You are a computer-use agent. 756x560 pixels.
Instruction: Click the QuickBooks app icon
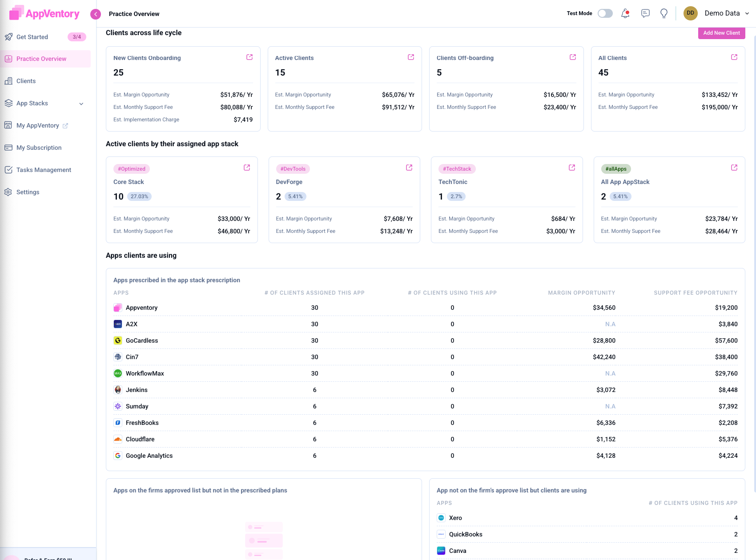441,534
